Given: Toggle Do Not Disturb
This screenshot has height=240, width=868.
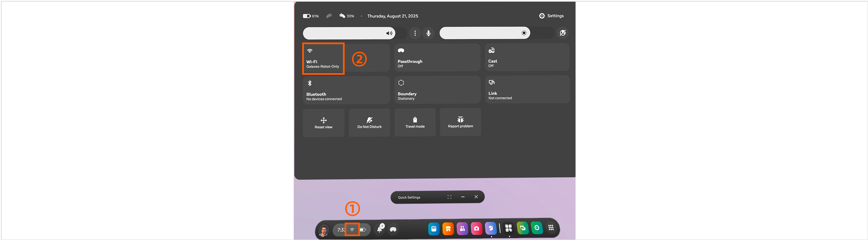Looking at the screenshot, I should click(369, 122).
